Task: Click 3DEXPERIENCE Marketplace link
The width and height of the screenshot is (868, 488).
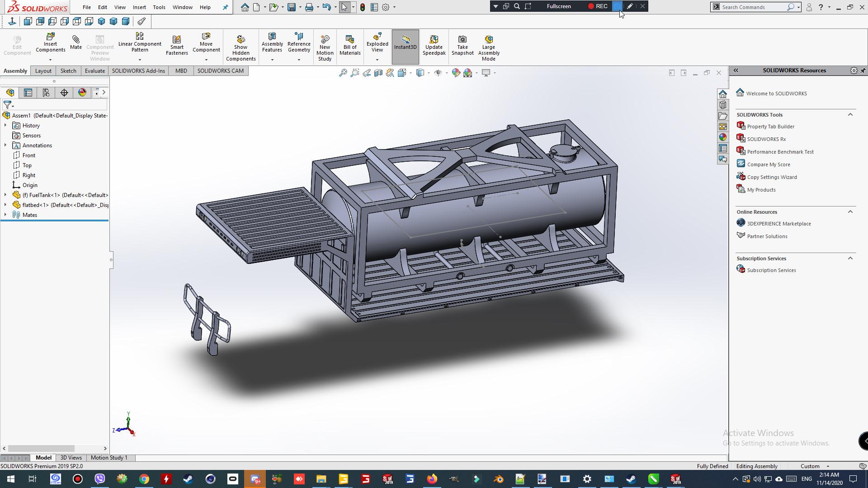Action: pos(778,224)
